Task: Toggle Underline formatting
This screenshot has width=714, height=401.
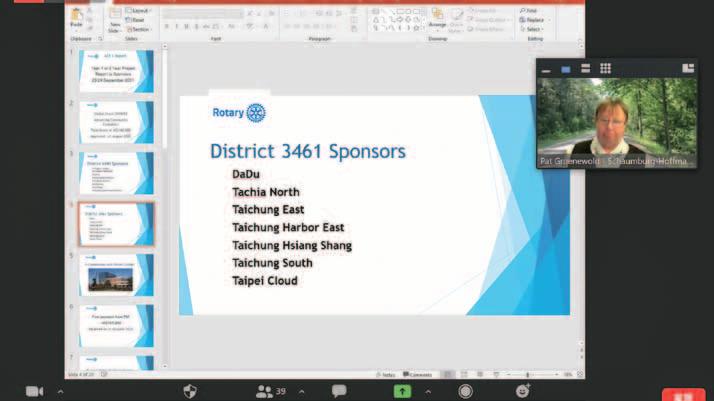Action: 187,27
